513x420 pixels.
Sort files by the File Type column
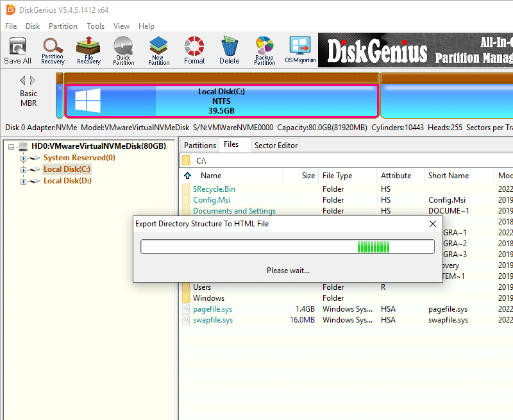(x=337, y=176)
